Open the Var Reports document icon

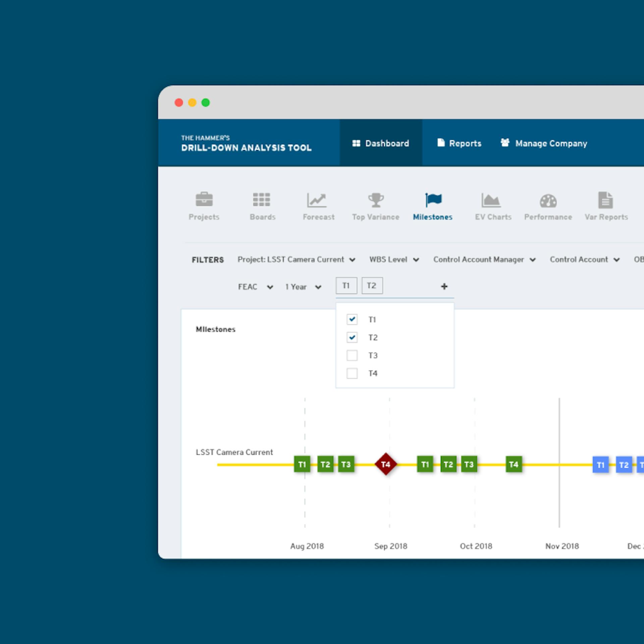tap(605, 200)
